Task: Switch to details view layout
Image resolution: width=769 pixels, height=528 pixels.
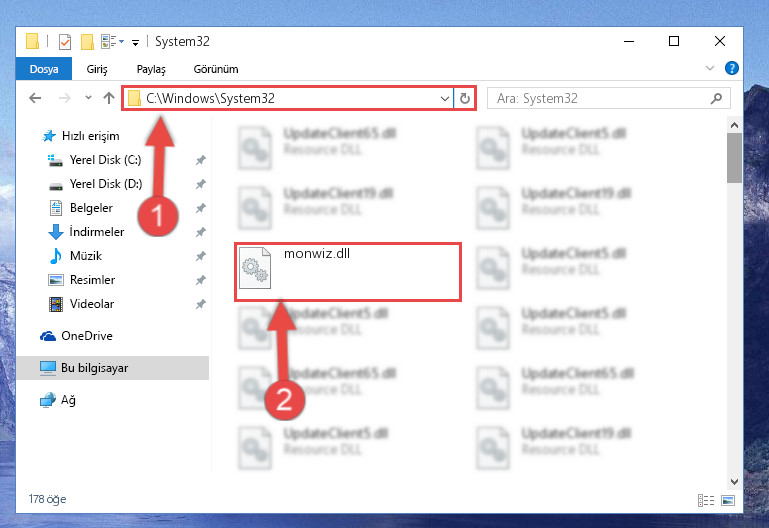Action: [706, 501]
